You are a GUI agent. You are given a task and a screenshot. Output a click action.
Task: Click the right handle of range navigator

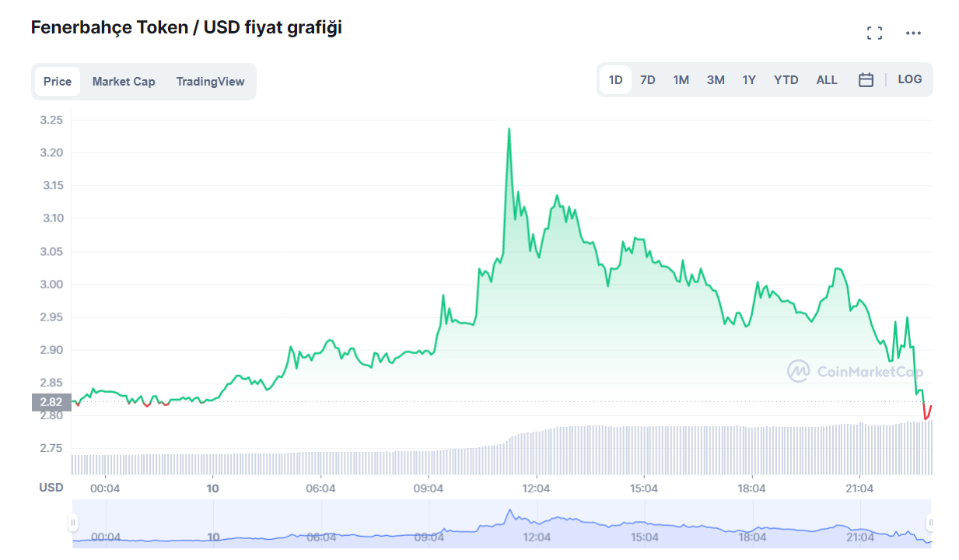click(929, 523)
